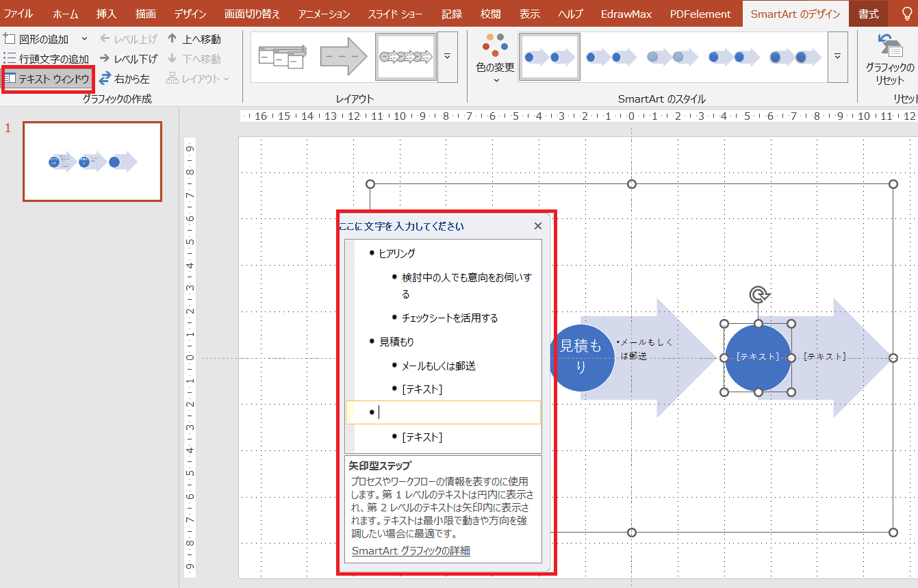918x588 pixels.
Task: Close the text pane with X
Action: pyautogui.click(x=537, y=226)
